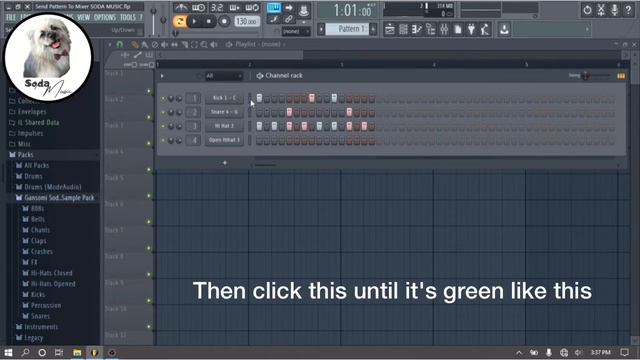Open the FILE menu
Screen dimensions: 640x360
click(x=11, y=17)
